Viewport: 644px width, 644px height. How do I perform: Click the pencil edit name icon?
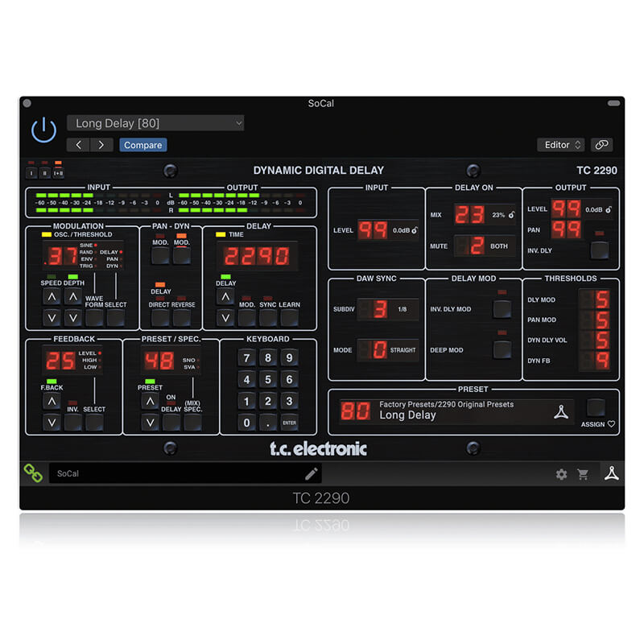click(311, 474)
